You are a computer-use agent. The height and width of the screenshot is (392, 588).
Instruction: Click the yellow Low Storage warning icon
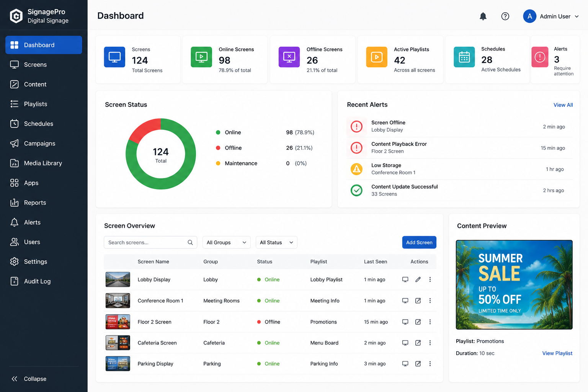coord(356,169)
